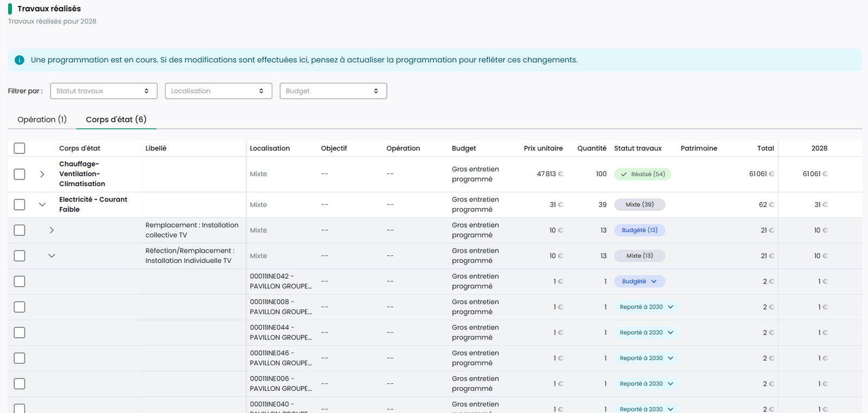Open Reporté à 2030 dropdown for 00011INE008

647,307
